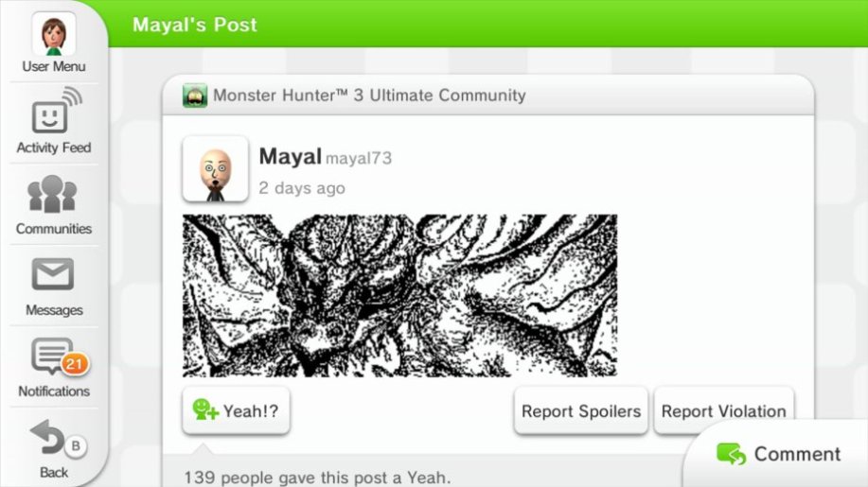Viewport: 868px width, 487px height.
Task: Click the orange 21 notifications badge
Action: pyautogui.click(x=75, y=364)
